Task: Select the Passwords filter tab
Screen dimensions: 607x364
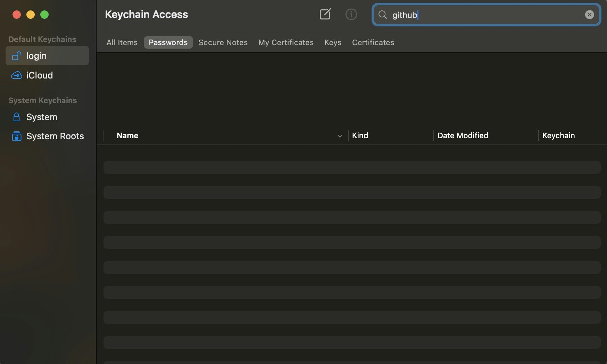Action: point(168,42)
